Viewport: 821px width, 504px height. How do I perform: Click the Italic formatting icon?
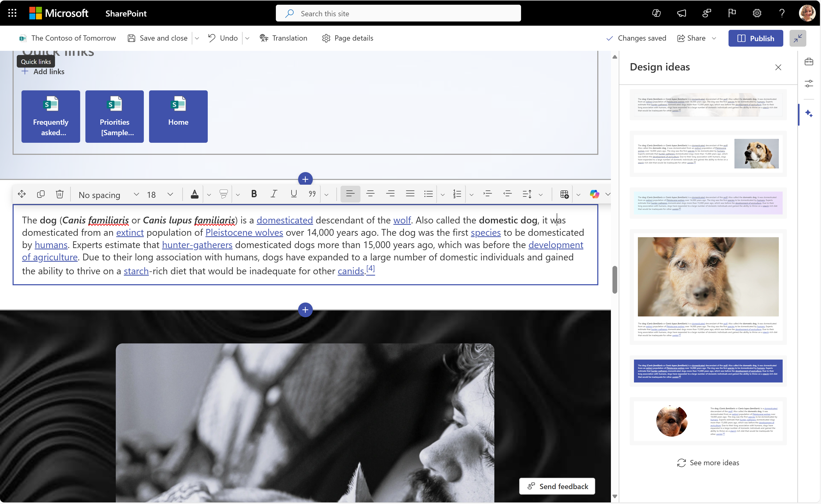[x=273, y=194]
